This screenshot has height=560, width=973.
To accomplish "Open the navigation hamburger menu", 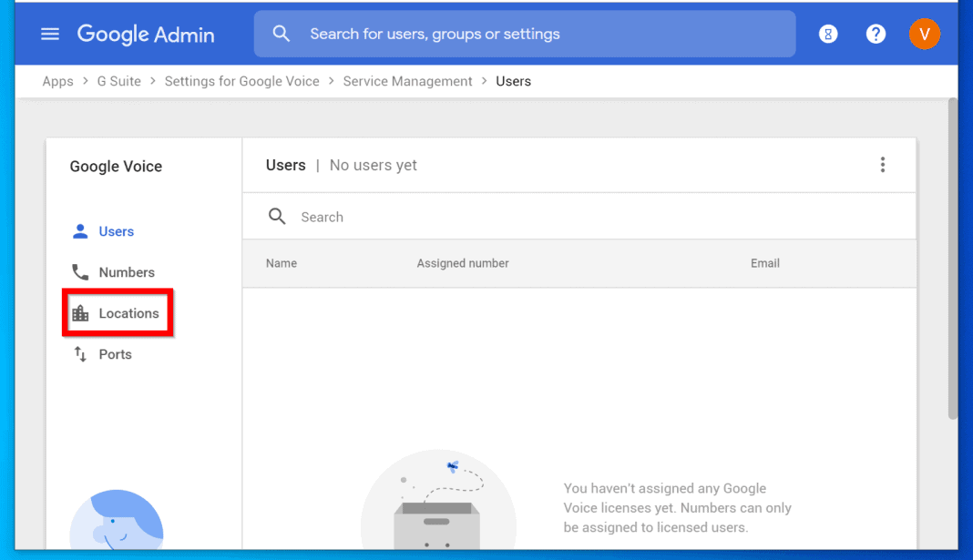I will click(49, 34).
